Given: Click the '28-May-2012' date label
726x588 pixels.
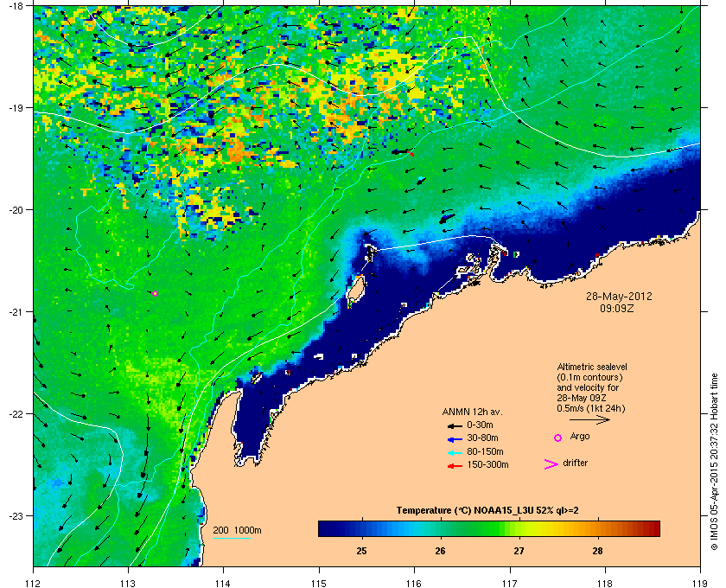Looking at the screenshot, I should coord(619,296).
